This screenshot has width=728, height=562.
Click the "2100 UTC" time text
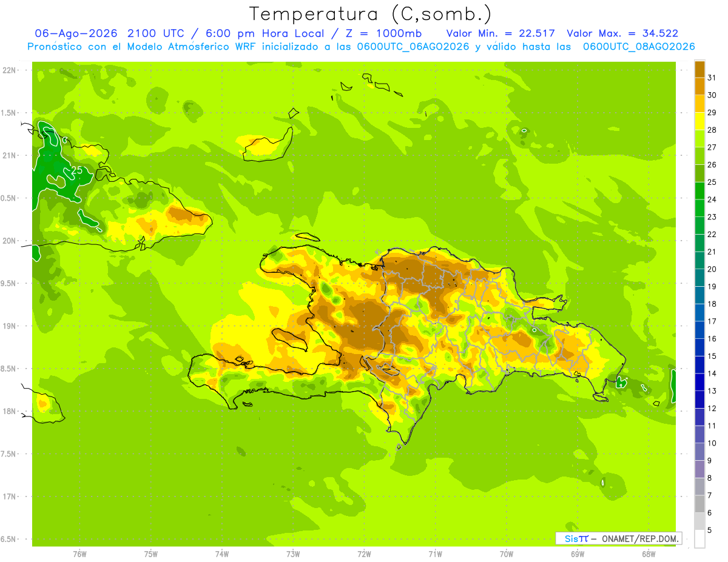156,33
